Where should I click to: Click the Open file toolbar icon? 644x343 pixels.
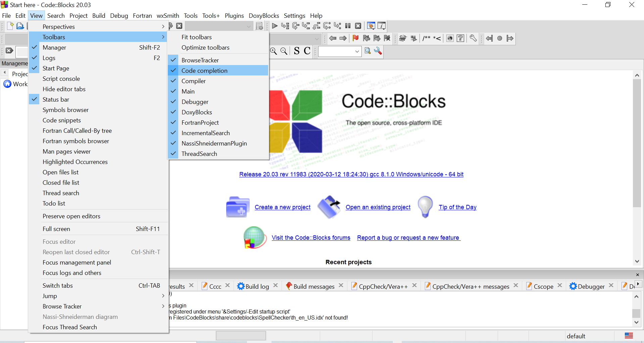coord(20,26)
